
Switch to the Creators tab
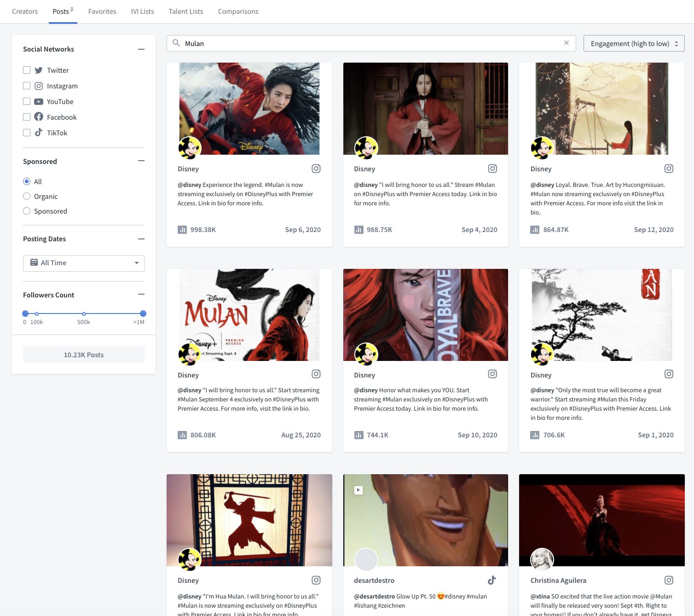[x=25, y=12]
